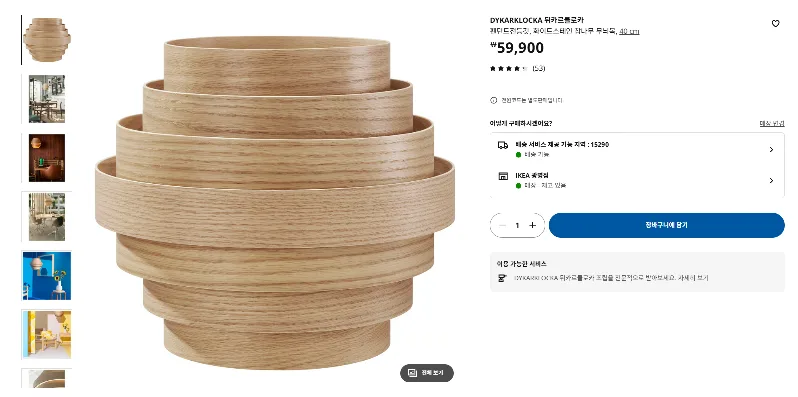Viewport: 798px width, 397px height.
Task: Select the first lampshade thumbnail
Action: point(47,40)
